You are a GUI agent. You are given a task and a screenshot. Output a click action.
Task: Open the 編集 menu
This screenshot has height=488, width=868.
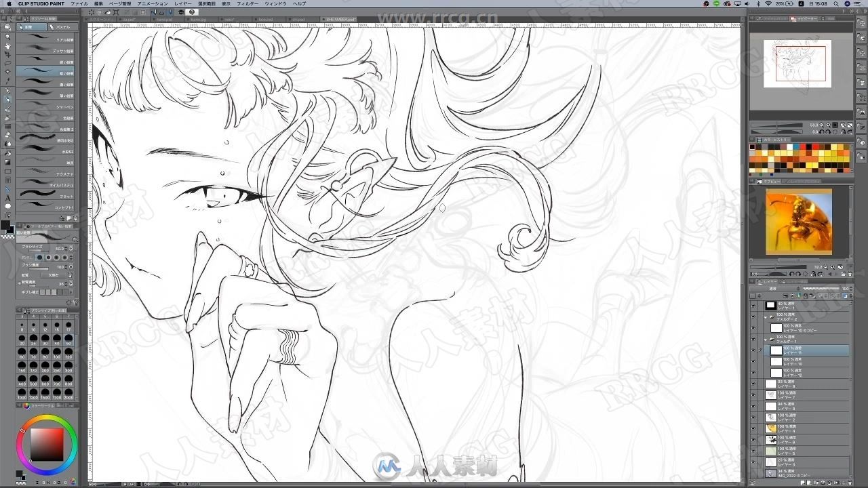pyautogui.click(x=98, y=3)
